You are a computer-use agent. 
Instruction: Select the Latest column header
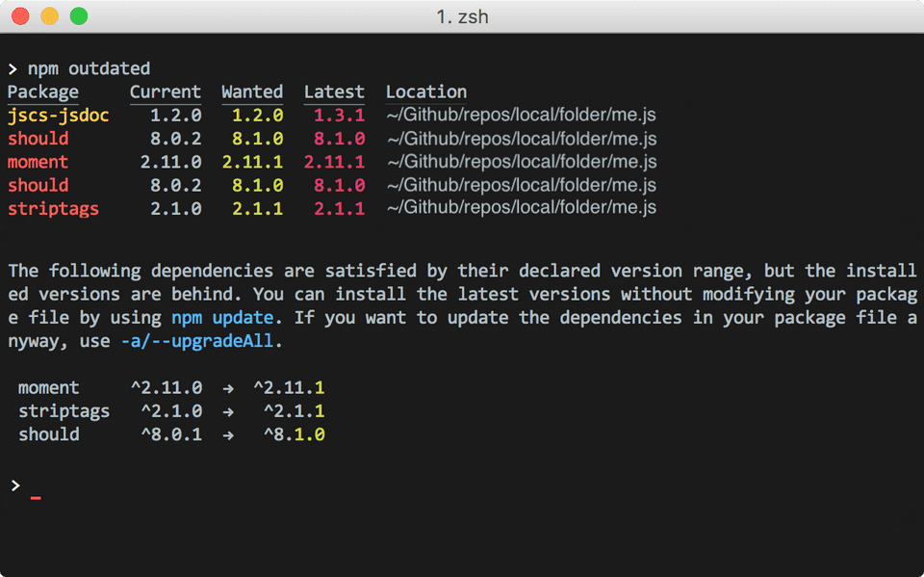(x=334, y=92)
